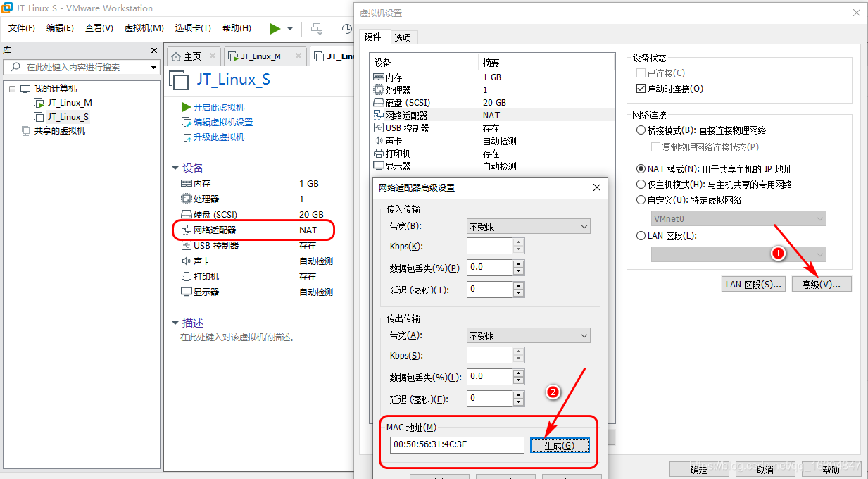
Task: Select 硬盘 (SCSI) in the settings hardware list
Action: click(492, 103)
